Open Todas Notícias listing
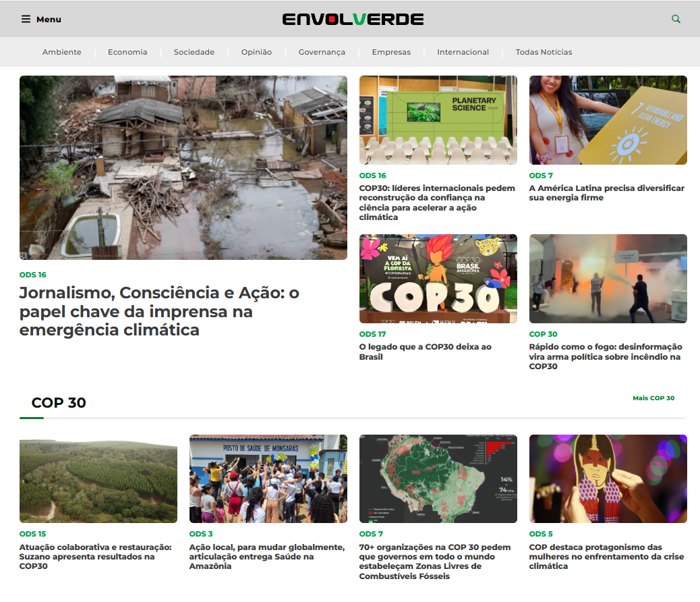Viewport: 700px width, 602px height. point(544,51)
